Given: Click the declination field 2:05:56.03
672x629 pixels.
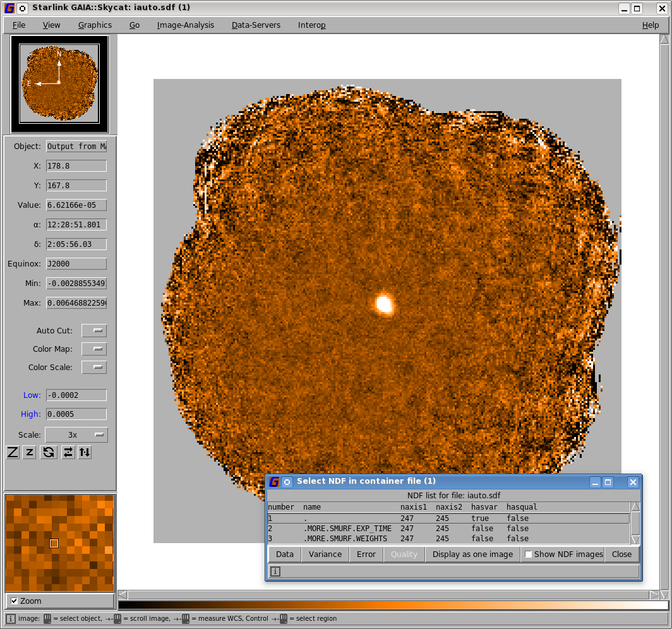Looking at the screenshot, I should 76,244.
